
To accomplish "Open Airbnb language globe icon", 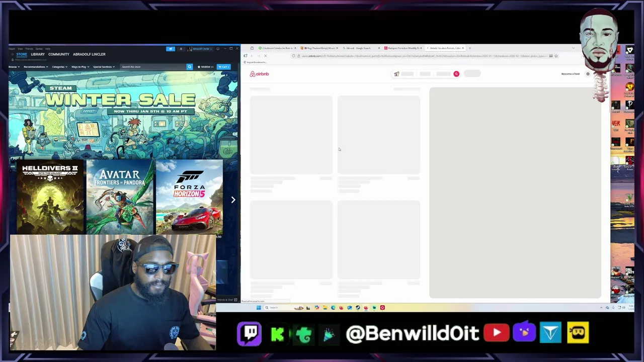I will coord(588,74).
